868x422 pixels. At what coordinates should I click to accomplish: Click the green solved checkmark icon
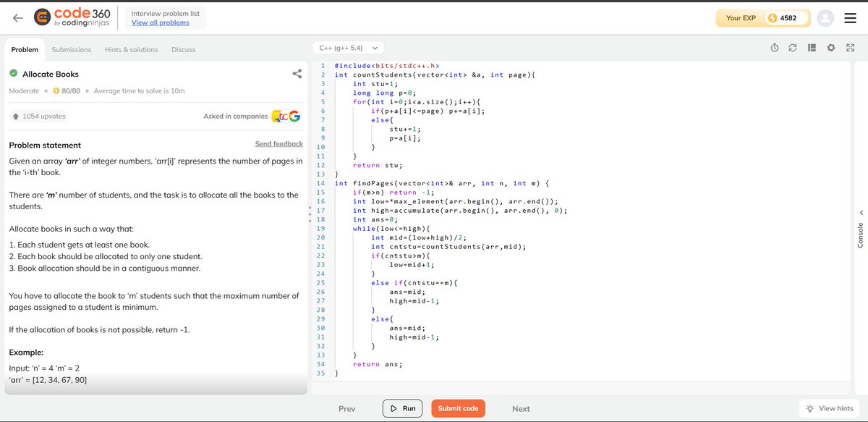(14, 74)
